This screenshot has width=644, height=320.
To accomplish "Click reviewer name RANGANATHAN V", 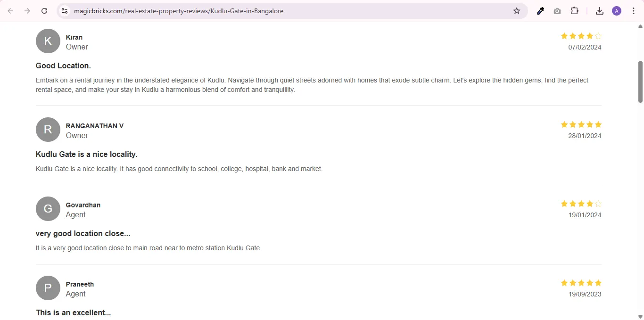I will pyautogui.click(x=94, y=126).
